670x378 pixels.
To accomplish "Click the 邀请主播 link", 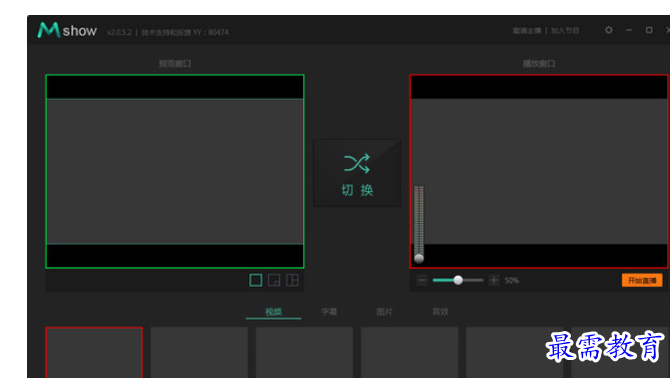I will coord(527,30).
